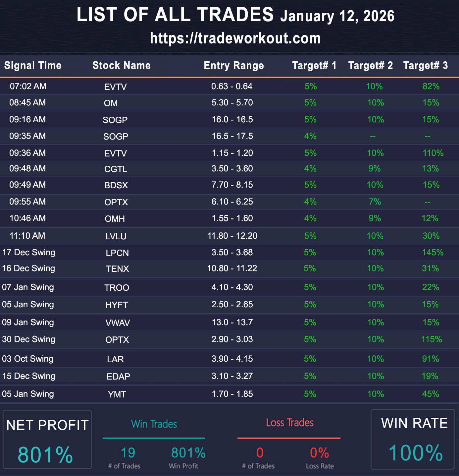Select the LVLU row at 11:10 AM
This screenshot has width=459, height=476.
point(116,236)
